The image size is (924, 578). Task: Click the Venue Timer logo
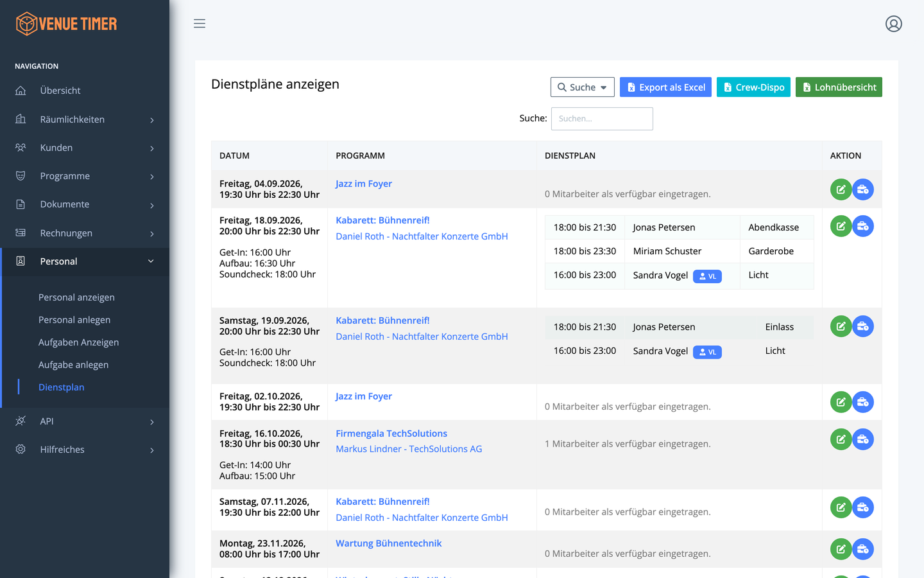67,24
